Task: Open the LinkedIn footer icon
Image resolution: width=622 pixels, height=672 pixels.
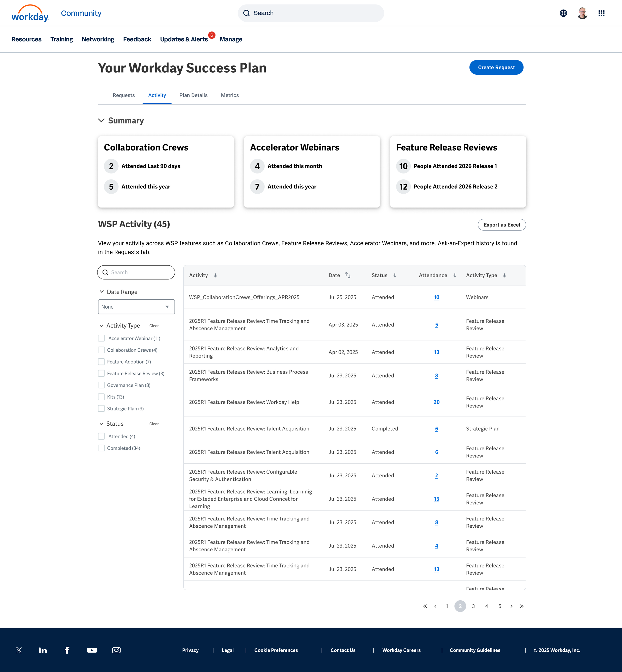Action: tap(43, 650)
